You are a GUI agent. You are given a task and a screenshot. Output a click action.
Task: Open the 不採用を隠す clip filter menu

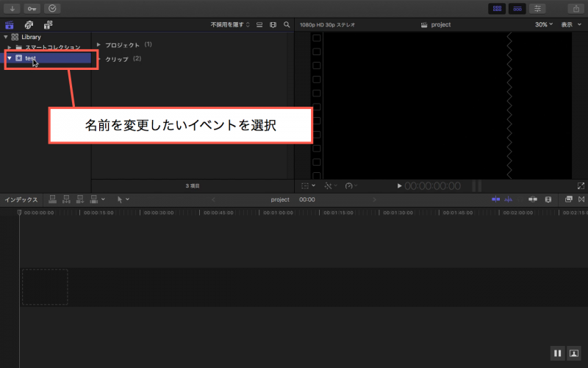tap(230, 25)
